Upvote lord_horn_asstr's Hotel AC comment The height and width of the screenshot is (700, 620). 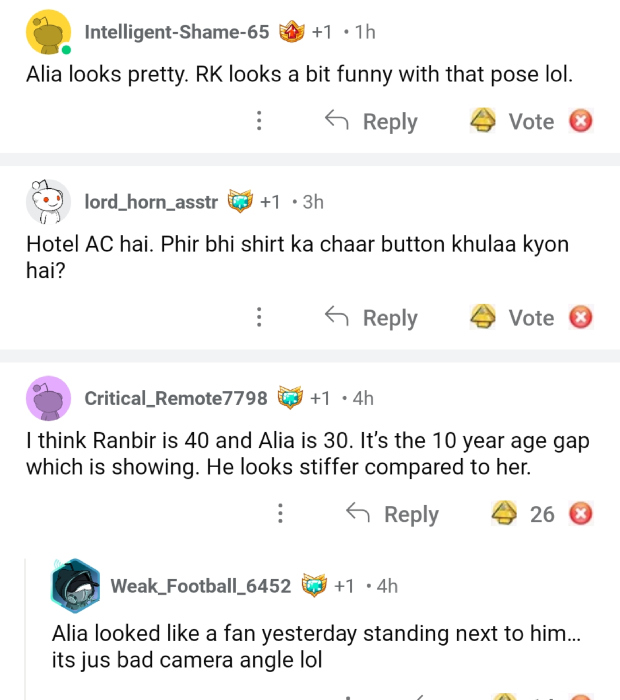[485, 318]
